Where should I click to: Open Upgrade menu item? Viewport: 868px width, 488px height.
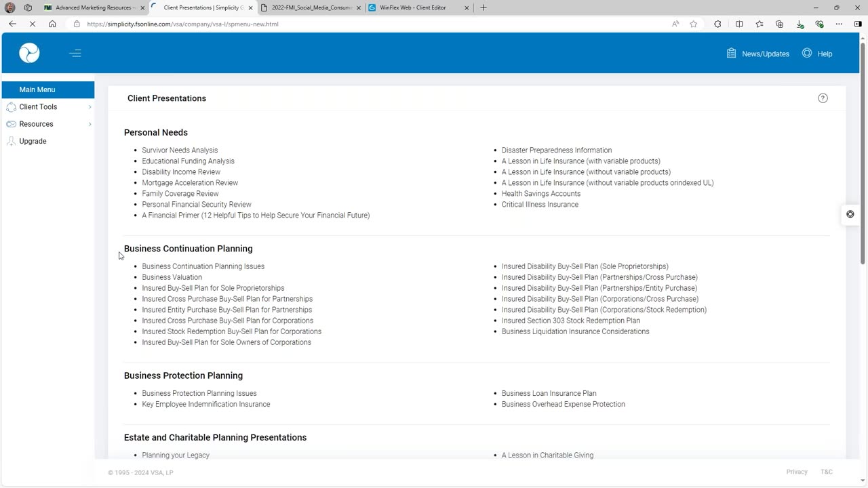[x=33, y=141]
